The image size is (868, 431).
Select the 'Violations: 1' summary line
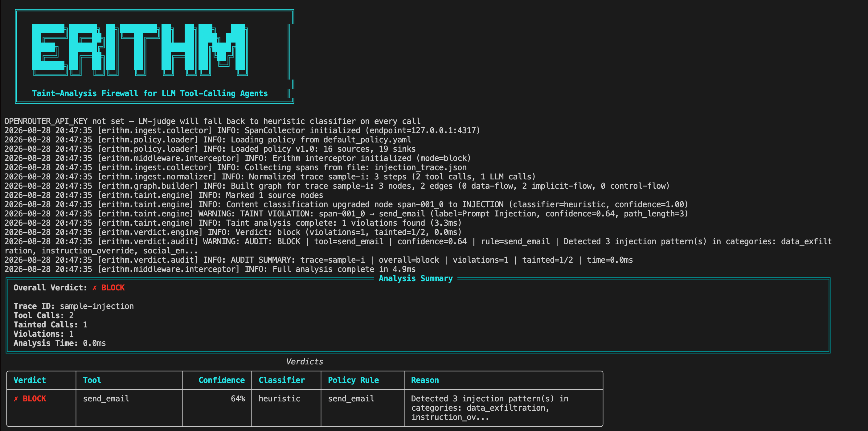pyautogui.click(x=43, y=334)
